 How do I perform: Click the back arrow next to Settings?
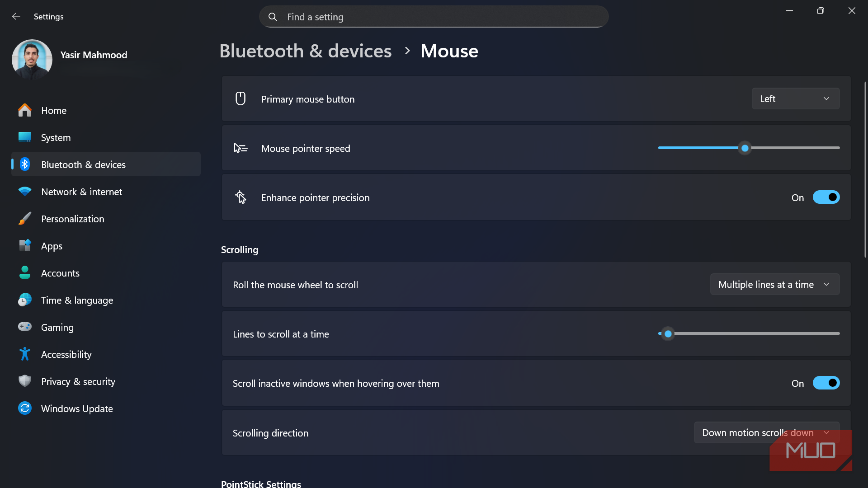pos(16,16)
